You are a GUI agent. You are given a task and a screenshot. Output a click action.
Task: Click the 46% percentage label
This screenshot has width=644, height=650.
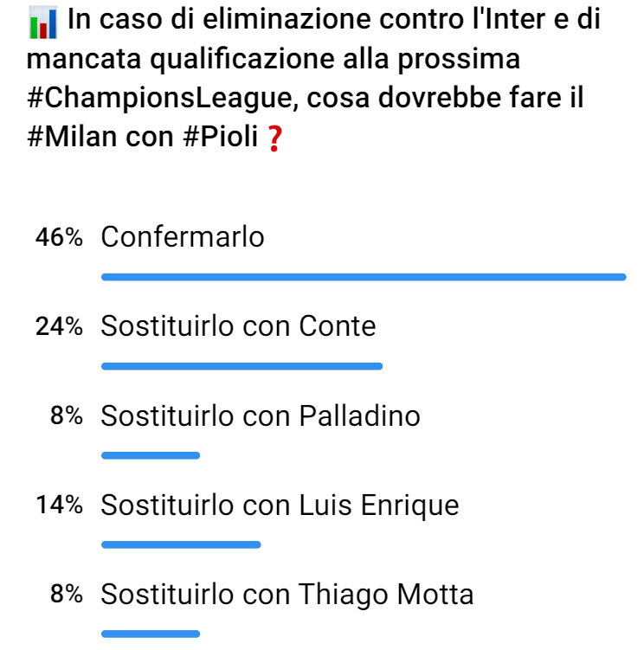59,238
